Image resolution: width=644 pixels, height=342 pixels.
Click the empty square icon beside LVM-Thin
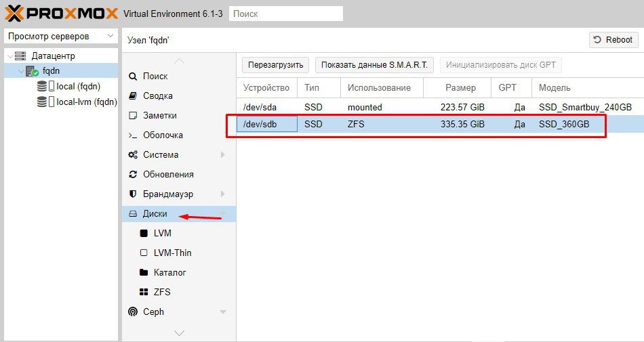point(144,253)
